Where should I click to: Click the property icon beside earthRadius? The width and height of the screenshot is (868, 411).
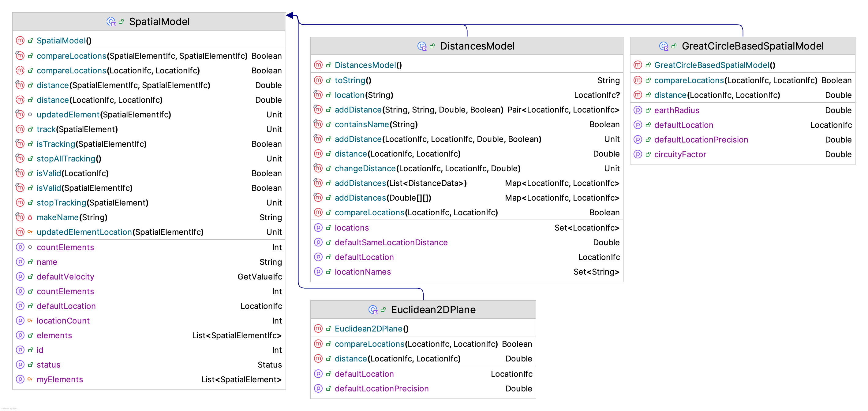pyautogui.click(x=638, y=110)
